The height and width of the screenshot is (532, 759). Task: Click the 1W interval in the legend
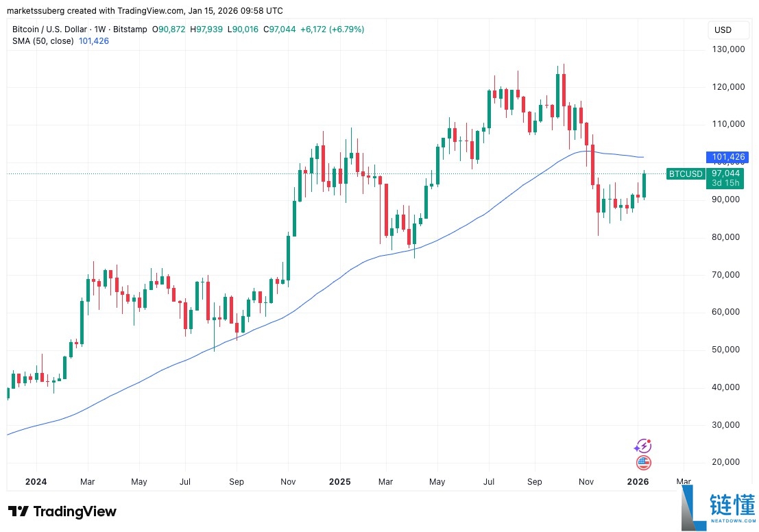click(99, 29)
